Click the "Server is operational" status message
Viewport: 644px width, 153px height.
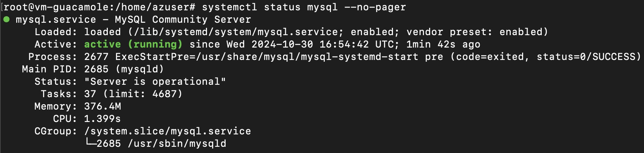[155, 82]
